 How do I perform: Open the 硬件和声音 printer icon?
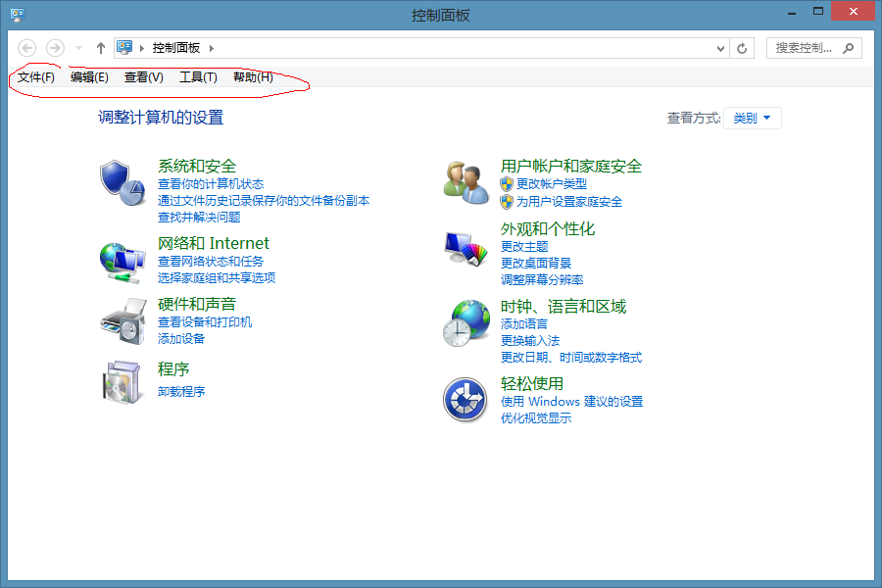tap(123, 321)
